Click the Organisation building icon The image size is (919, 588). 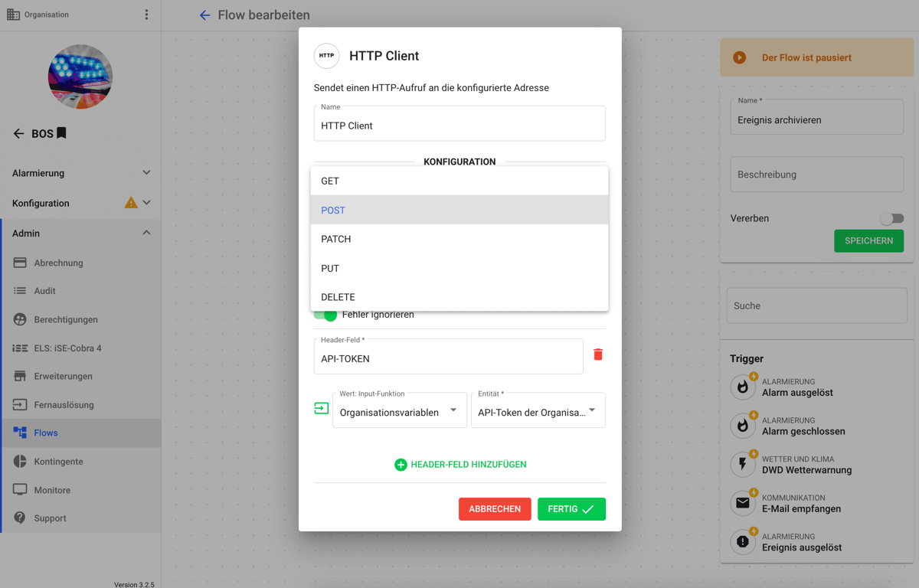point(13,15)
